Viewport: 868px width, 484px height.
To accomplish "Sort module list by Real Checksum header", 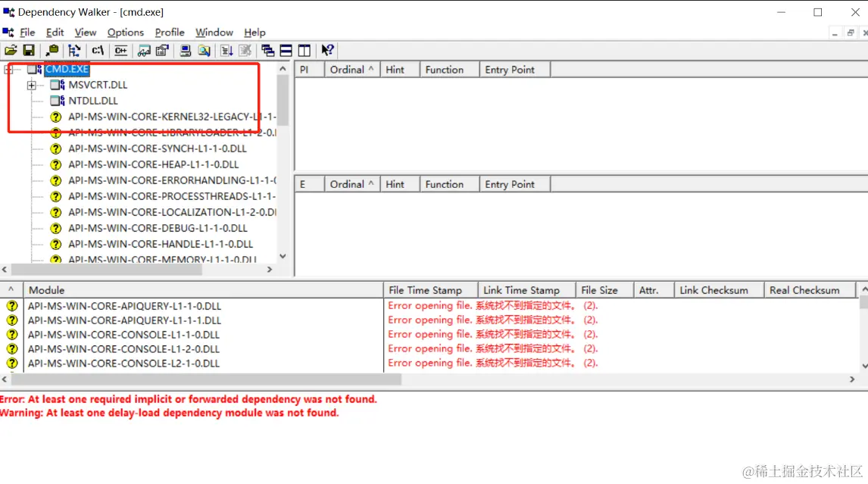I will (810, 290).
